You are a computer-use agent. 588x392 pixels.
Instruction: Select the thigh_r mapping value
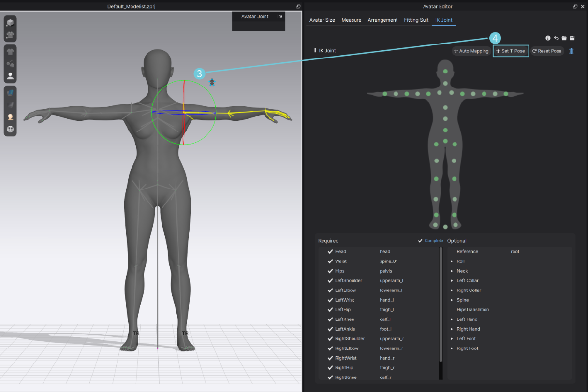386,367
